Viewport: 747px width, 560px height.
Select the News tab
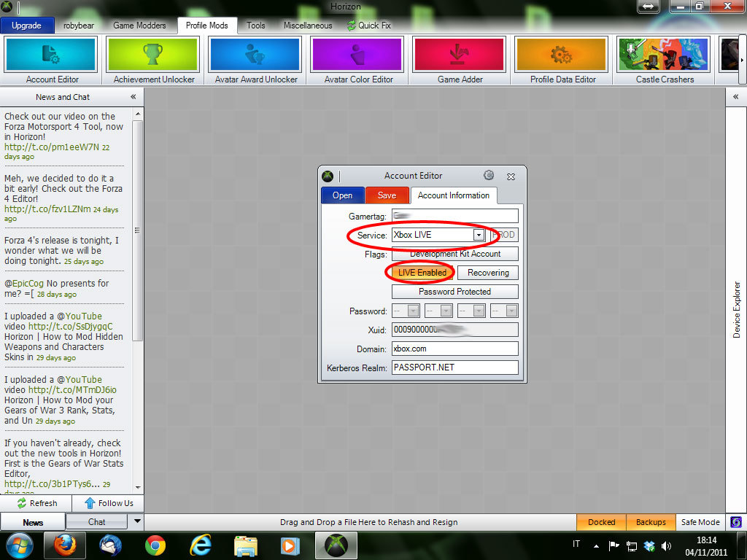[x=33, y=522]
